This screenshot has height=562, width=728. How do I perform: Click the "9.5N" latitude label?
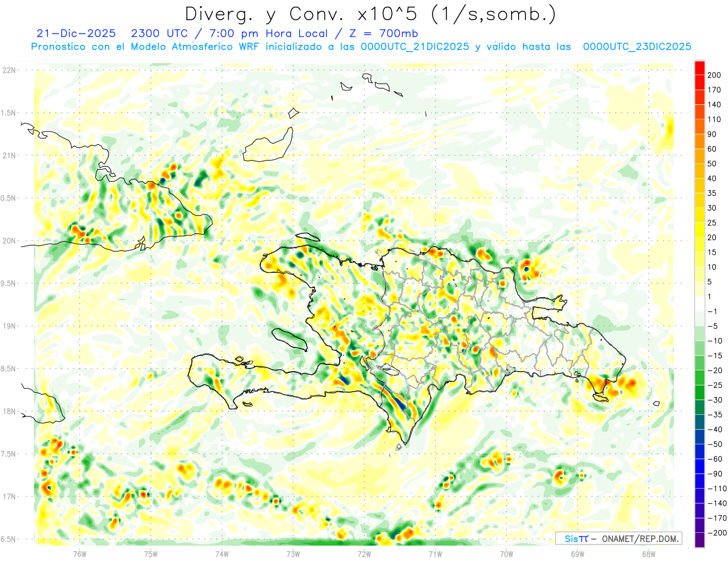[9, 283]
